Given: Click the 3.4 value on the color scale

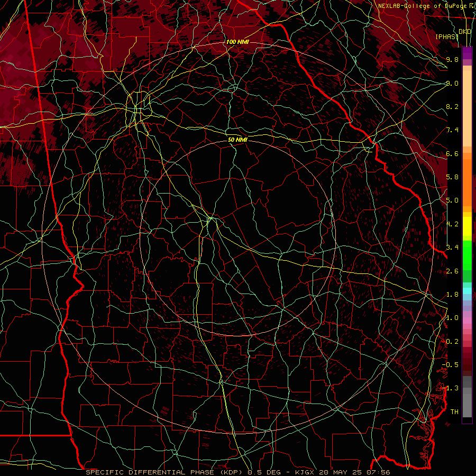Looking at the screenshot, I should [452, 248].
